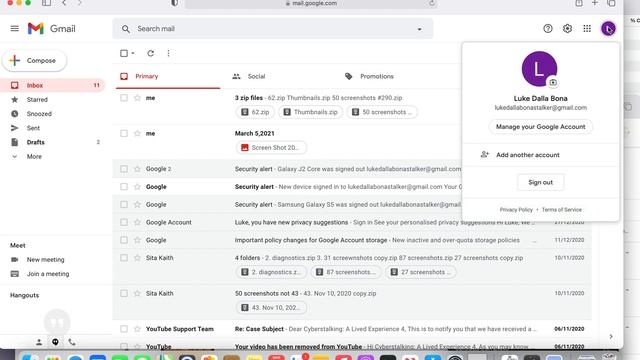Switch to the Social tab
The width and height of the screenshot is (640, 360).
(256, 76)
